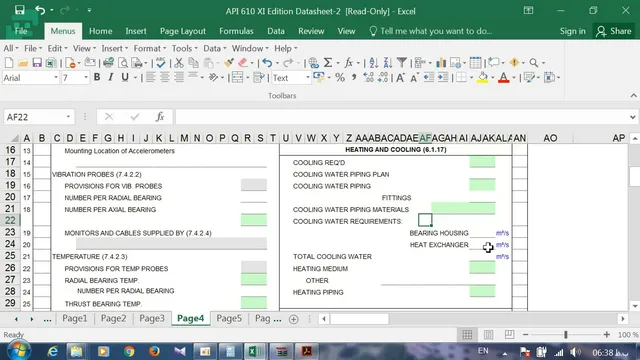Click the zoom in plus button

point(607,335)
